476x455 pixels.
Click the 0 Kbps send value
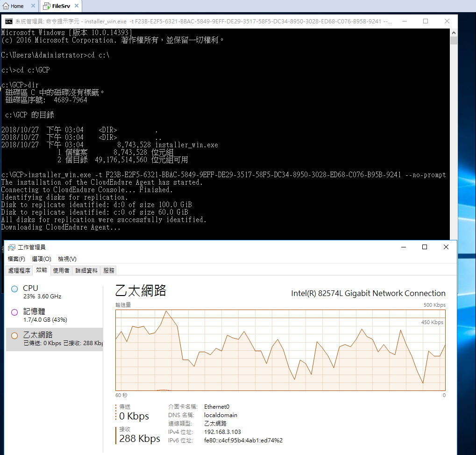pos(134,416)
